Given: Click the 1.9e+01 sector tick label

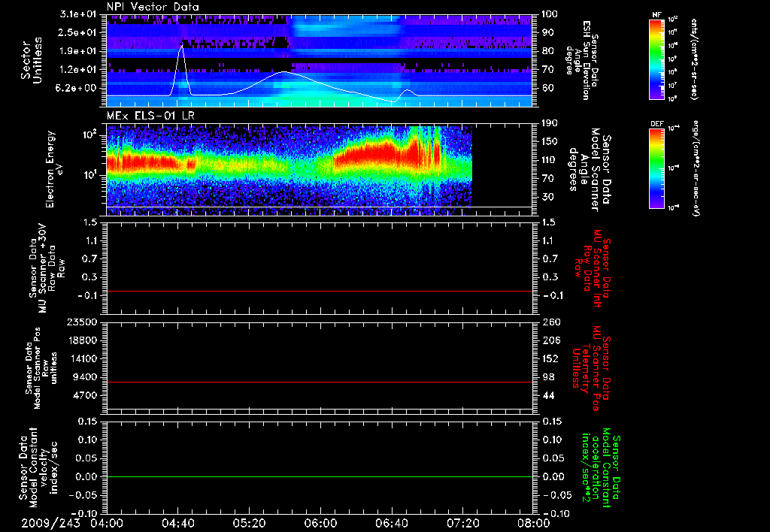Looking at the screenshot, I should pyautogui.click(x=79, y=51).
